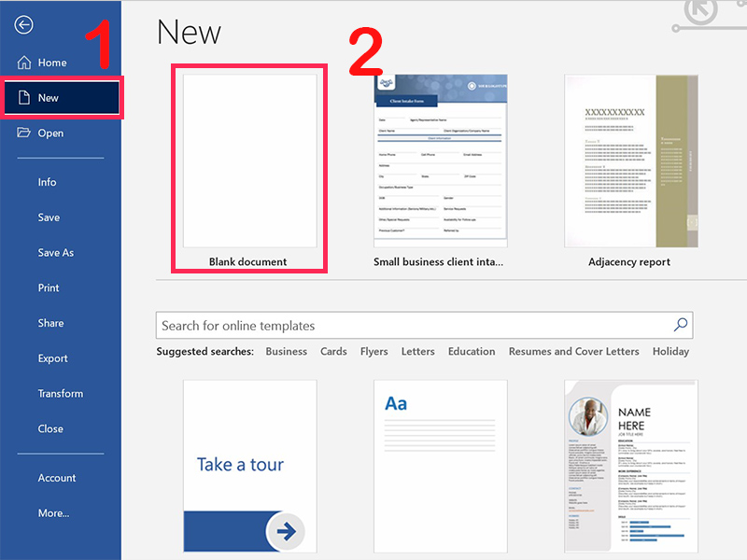The width and height of the screenshot is (747, 560).
Task: Search suggested term Cards
Action: point(333,352)
